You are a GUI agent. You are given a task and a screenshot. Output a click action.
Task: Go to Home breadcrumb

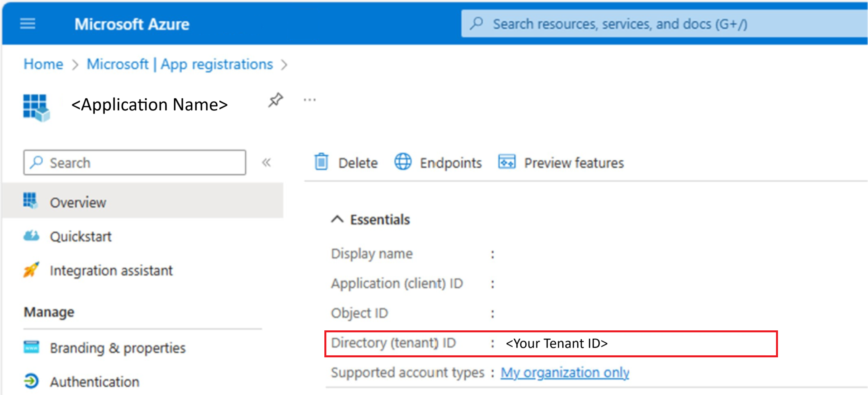pyautogui.click(x=43, y=64)
